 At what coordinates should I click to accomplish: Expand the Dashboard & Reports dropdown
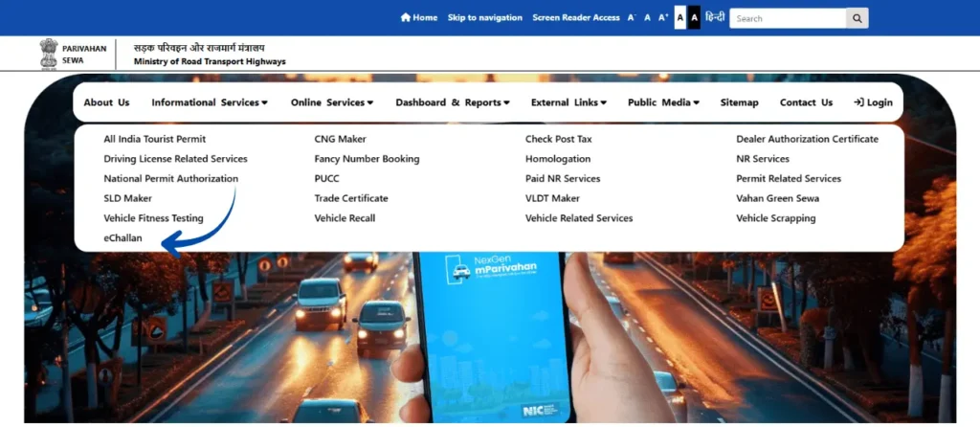pyautogui.click(x=452, y=102)
